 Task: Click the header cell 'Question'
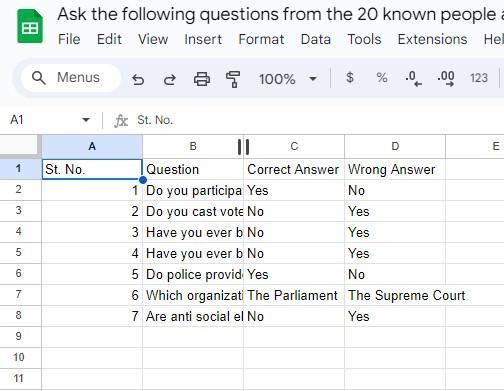point(193,169)
